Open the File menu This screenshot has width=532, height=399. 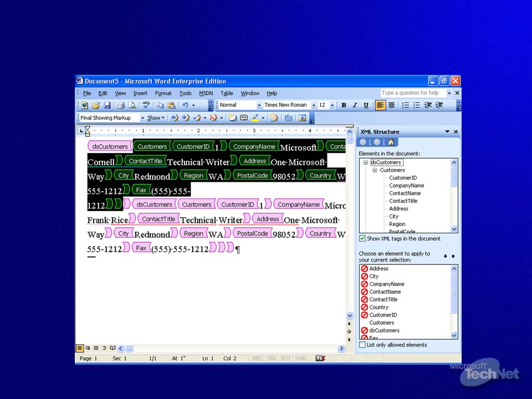(87, 93)
